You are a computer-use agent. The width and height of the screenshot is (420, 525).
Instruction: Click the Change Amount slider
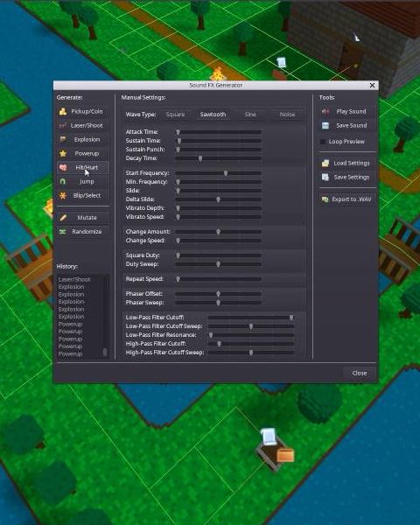[218, 232]
